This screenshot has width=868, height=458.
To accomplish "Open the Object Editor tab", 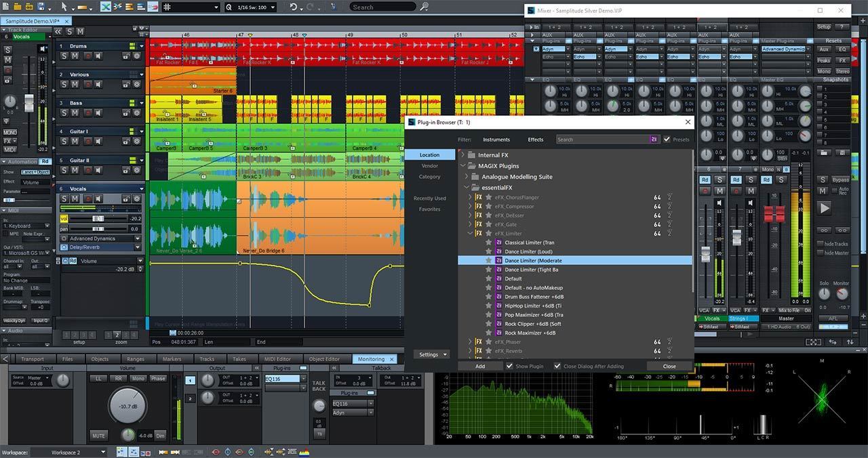I will pyautogui.click(x=324, y=359).
